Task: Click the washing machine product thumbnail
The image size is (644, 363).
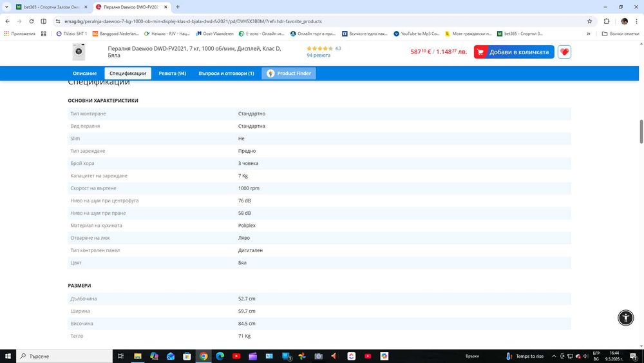Action: pyautogui.click(x=79, y=52)
